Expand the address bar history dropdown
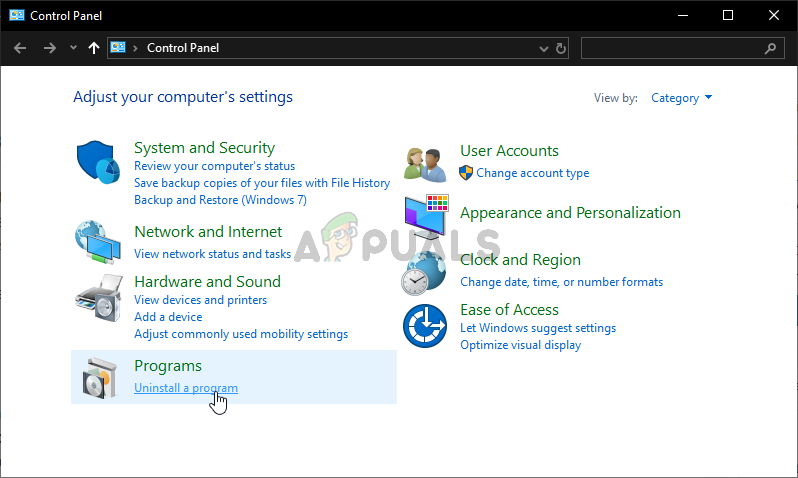The height and width of the screenshot is (478, 798). pos(543,47)
